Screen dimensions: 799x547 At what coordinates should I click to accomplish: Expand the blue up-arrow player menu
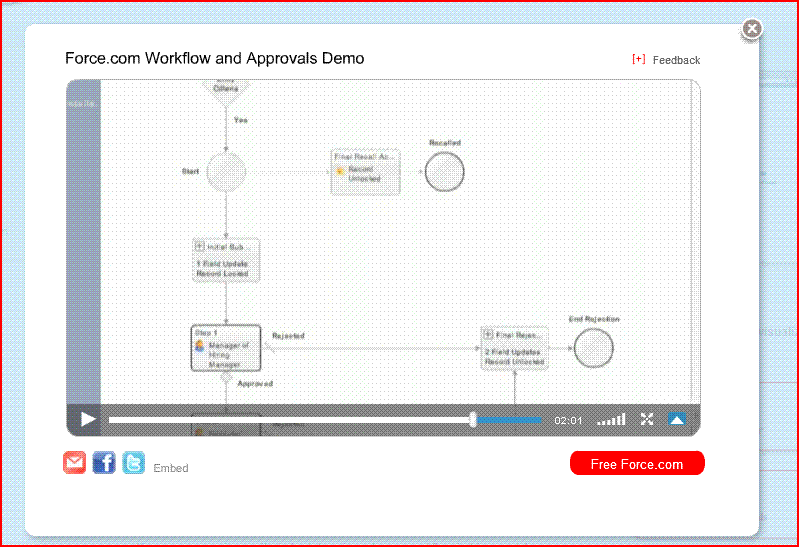[x=677, y=420]
